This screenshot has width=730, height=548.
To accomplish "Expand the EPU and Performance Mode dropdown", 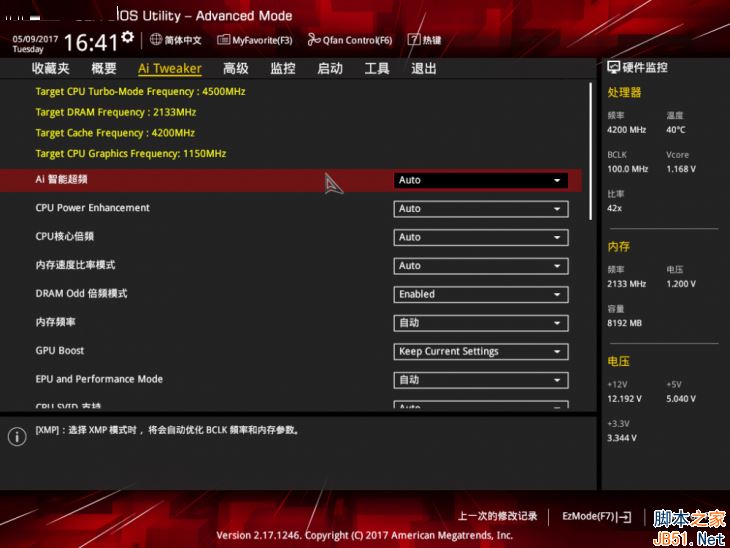I will coord(481,380).
